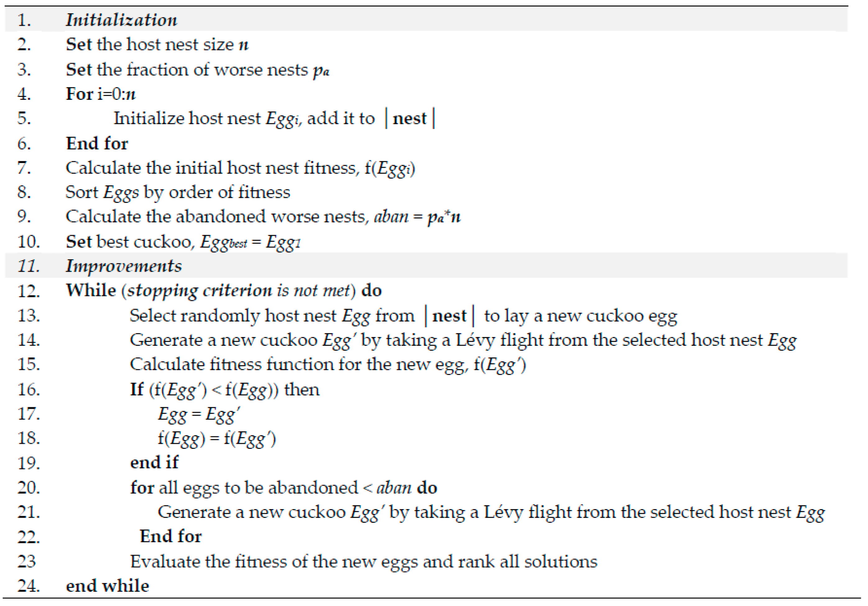This screenshot has height=606, width=868.
Task: Click 'Evaluate the fitness of the new eggs' line
Action: [363, 561]
